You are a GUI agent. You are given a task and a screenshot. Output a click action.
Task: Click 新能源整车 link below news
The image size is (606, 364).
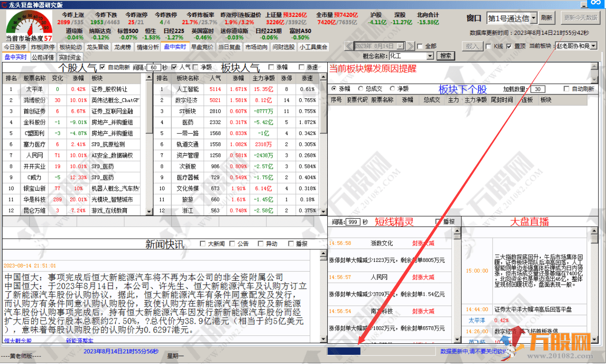[x=79, y=340]
